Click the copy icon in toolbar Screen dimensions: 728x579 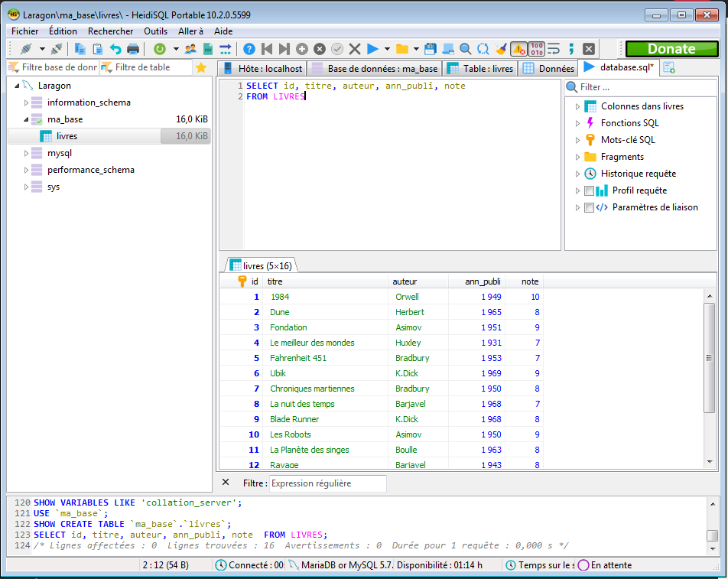point(80,49)
